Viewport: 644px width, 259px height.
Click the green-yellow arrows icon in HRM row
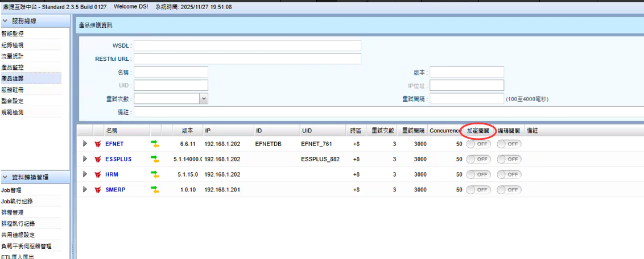click(155, 174)
